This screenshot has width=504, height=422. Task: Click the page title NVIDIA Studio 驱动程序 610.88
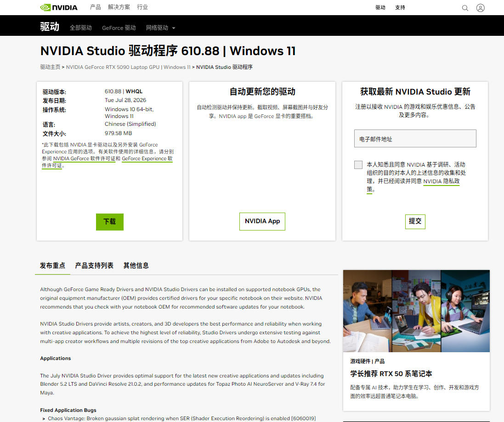(x=168, y=51)
